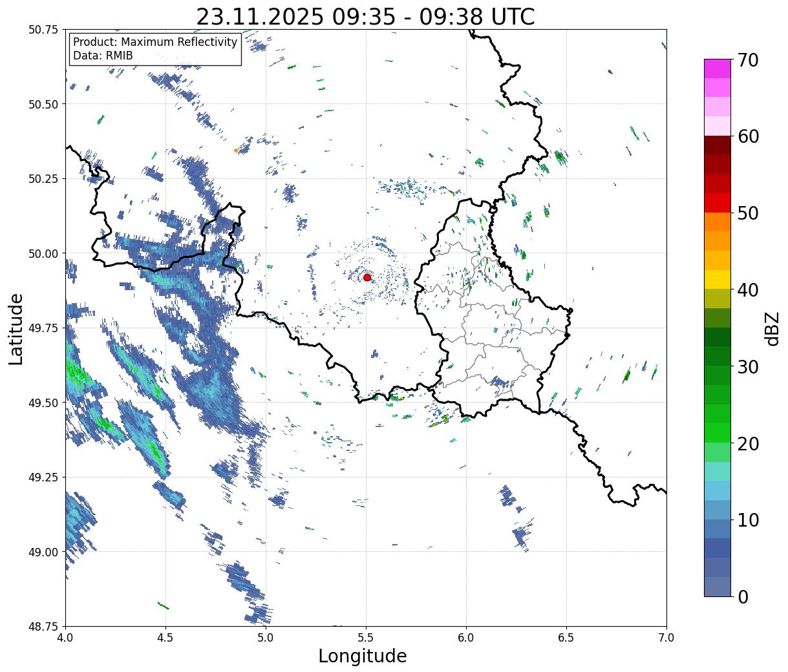The image size is (788, 672).
Task: Click the latitude tick label 49.50
Action: pyautogui.click(x=43, y=403)
